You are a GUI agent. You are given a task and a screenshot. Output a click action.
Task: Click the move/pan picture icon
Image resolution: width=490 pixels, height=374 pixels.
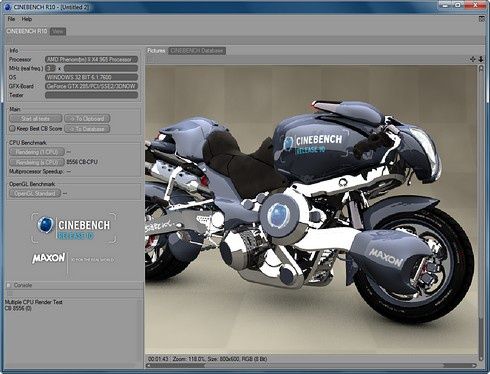pos(472,59)
